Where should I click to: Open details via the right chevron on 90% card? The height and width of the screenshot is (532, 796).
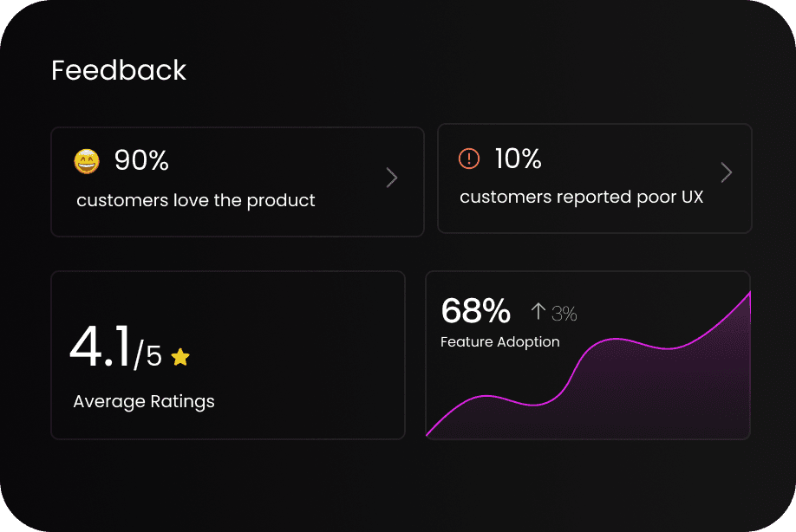click(x=392, y=178)
